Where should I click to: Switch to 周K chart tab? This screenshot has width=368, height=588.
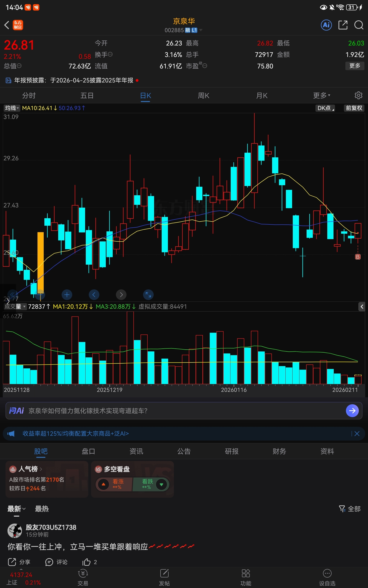[x=204, y=96]
